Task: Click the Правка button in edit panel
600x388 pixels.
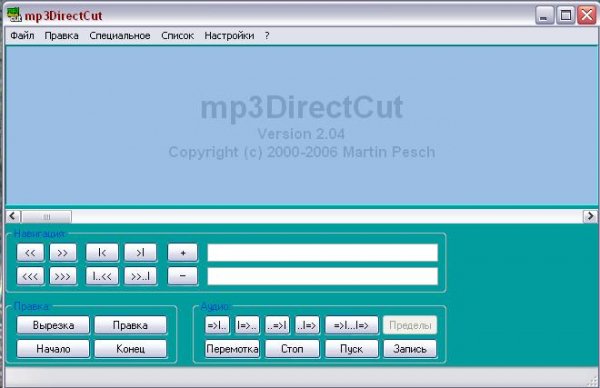Action: tap(130, 325)
